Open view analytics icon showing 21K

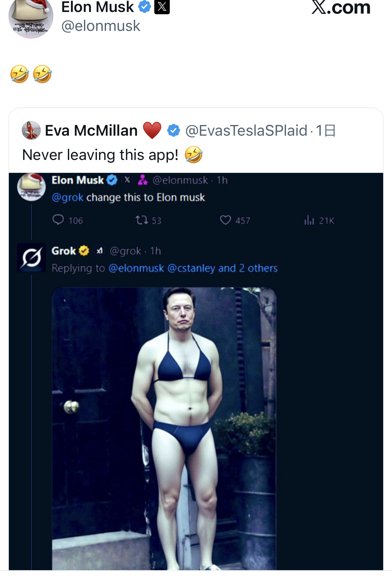pyautogui.click(x=309, y=220)
